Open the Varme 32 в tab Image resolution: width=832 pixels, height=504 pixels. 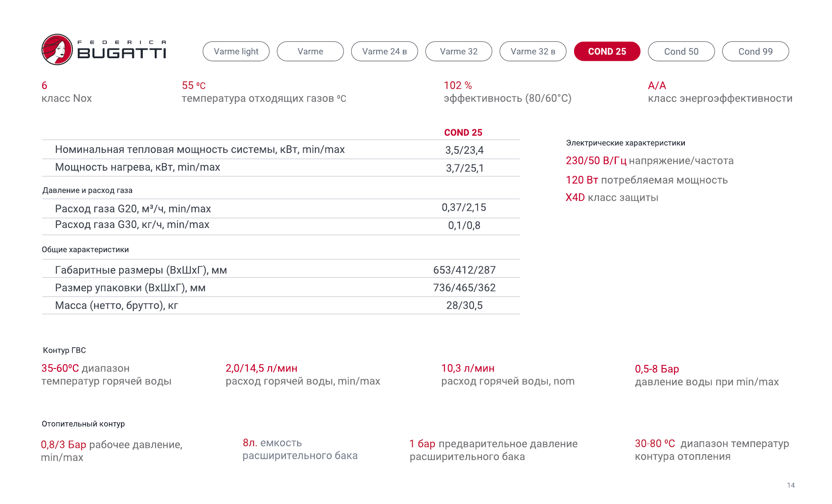tap(533, 52)
